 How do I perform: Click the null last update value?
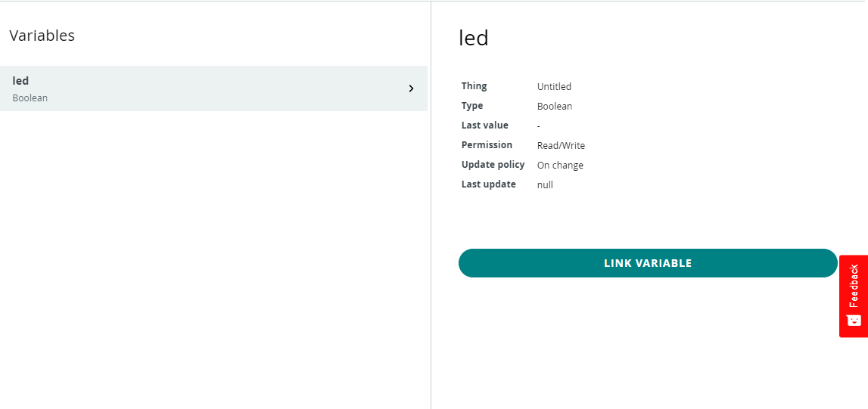click(x=545, y=185)
